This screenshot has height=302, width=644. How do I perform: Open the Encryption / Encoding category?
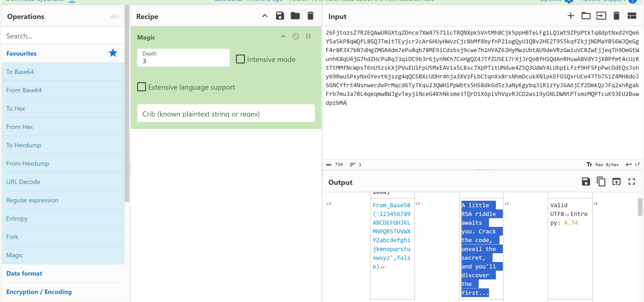click(x=39, y=292)
